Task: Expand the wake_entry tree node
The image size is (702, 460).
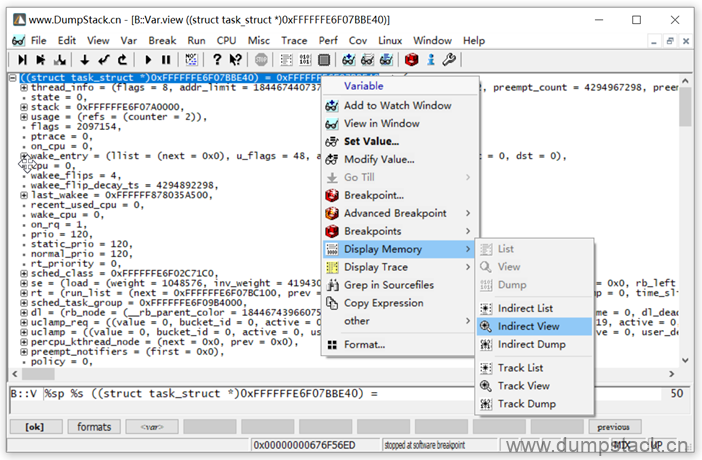Action: tap(24, 156)
